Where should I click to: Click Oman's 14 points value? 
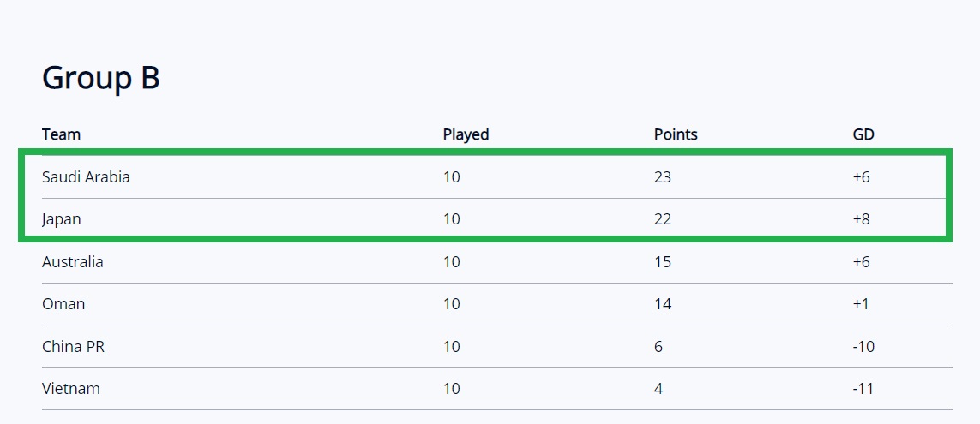(663, 304)
